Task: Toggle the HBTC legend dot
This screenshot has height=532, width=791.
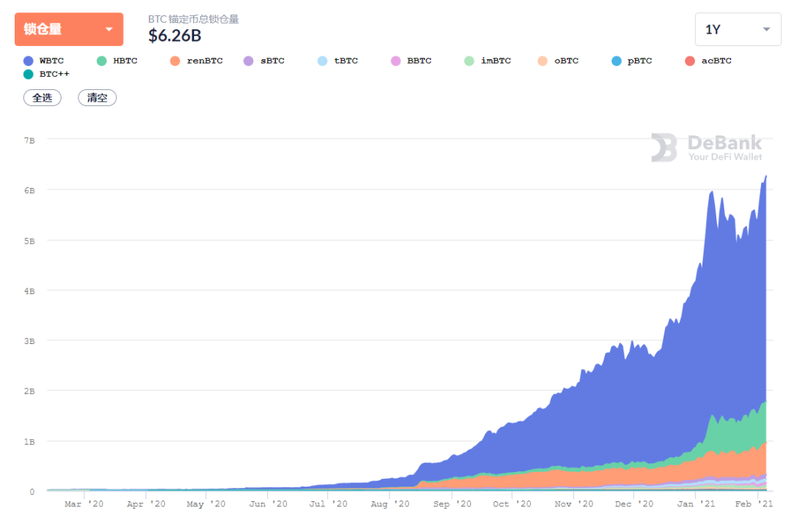Action: [101, 61]
